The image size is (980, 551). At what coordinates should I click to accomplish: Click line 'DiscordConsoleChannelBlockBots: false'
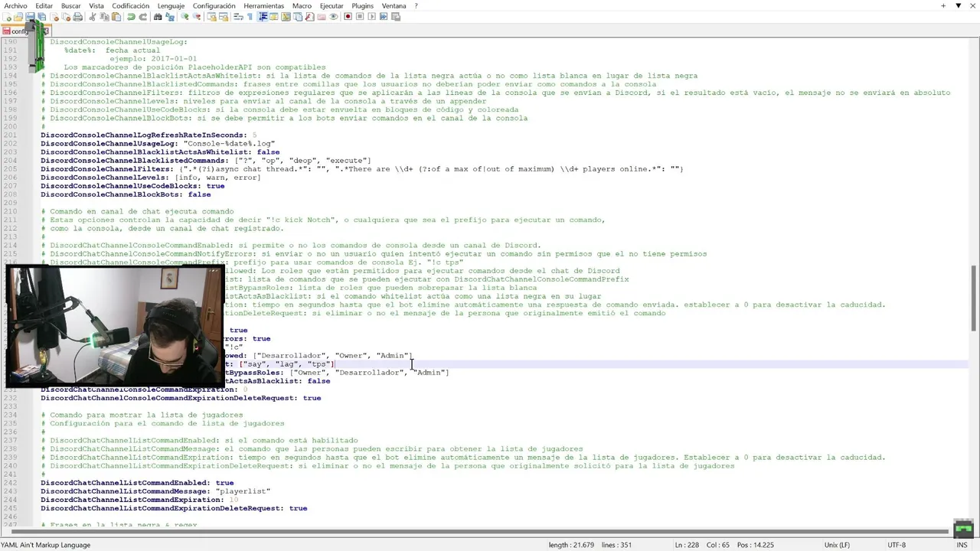(126, 194)
